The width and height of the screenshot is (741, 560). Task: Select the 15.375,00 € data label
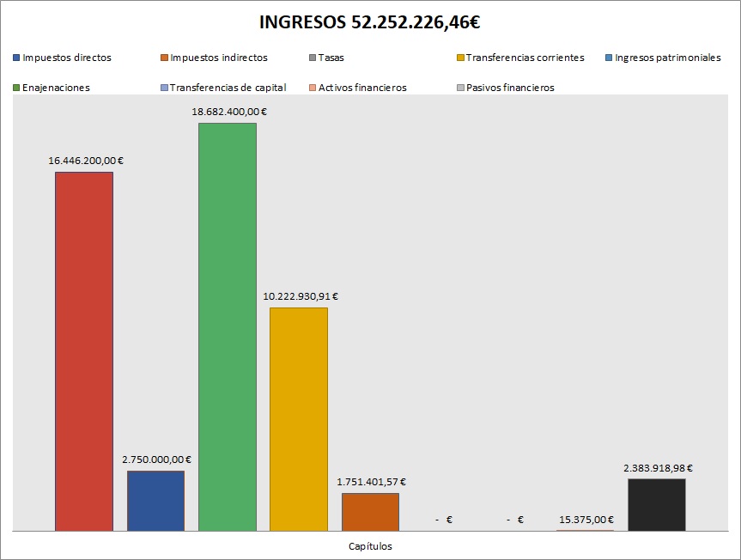(x=586, y=520)
